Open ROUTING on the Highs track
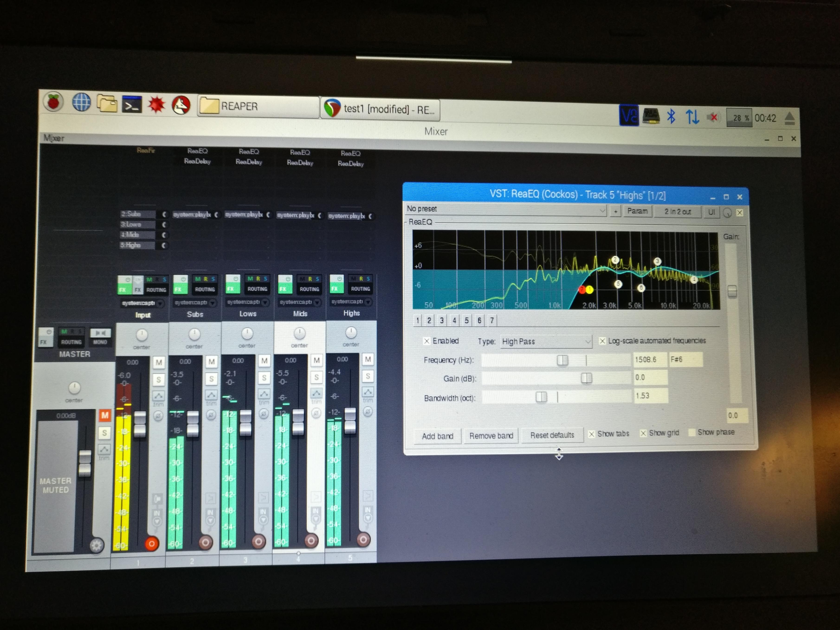 (360, 289)
